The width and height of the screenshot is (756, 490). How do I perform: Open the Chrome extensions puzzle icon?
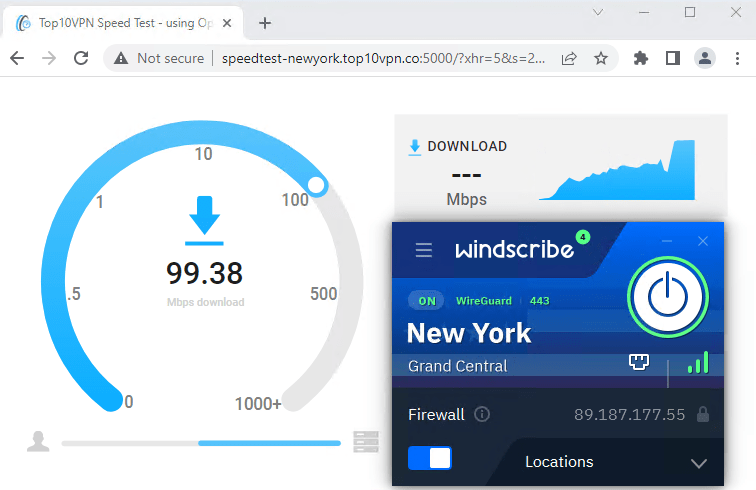pyautogui.click(x=640, y=58)
